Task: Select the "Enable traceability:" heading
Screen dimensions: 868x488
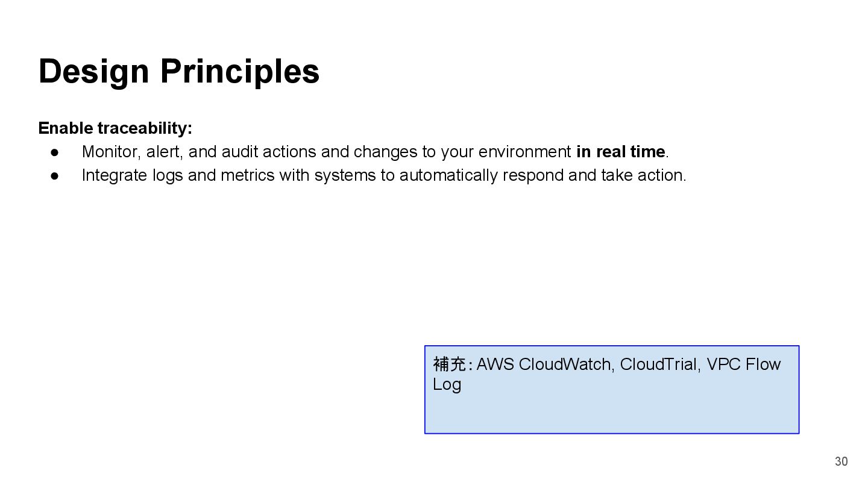Action: click(115, 128)
